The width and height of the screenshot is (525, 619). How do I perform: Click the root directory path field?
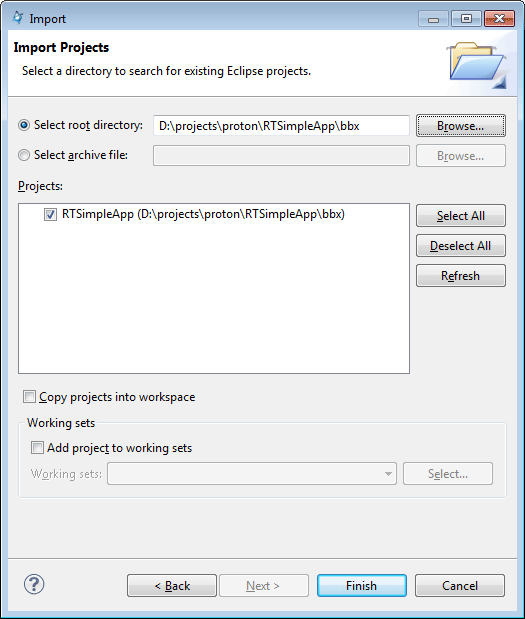(x=281, y=126)
